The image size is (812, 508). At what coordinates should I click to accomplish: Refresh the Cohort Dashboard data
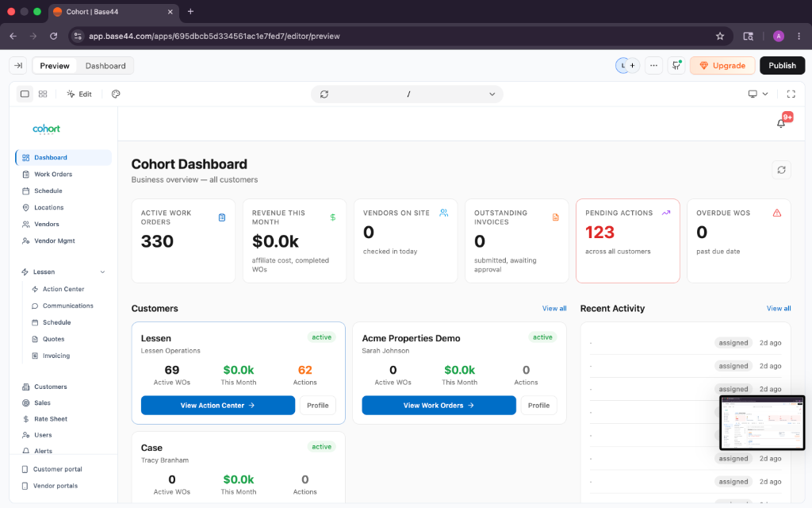tap(781, 170)
